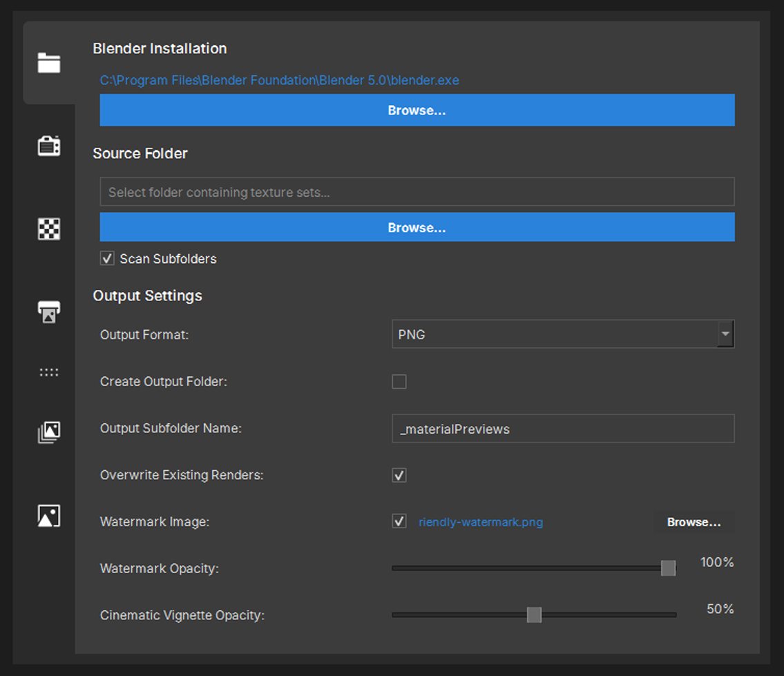
Task: Click the Create Output Folder label
Action: click(164, 381)
